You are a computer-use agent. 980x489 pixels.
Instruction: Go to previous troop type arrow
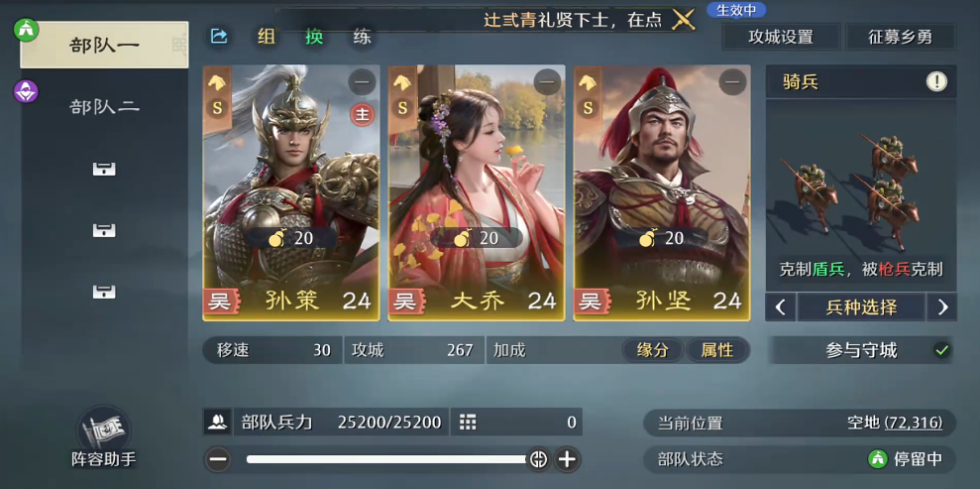781,307
